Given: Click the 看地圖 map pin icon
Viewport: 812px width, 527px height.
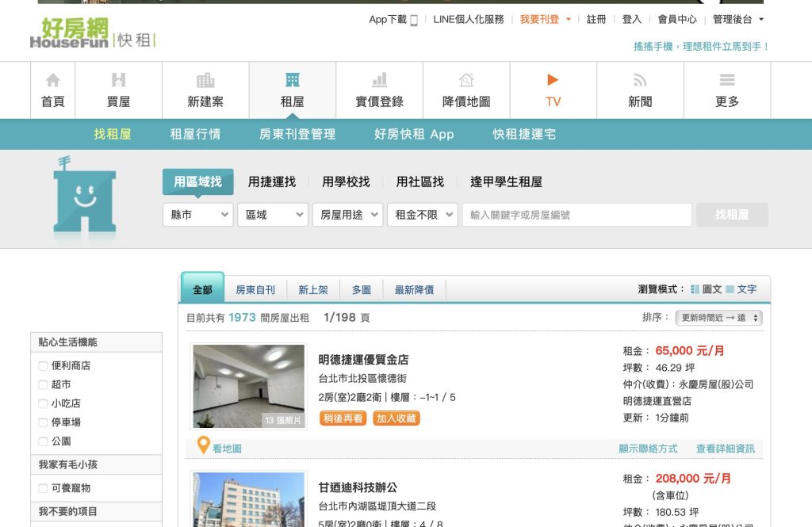Looking at the screenshot, I should coord(203,446).
